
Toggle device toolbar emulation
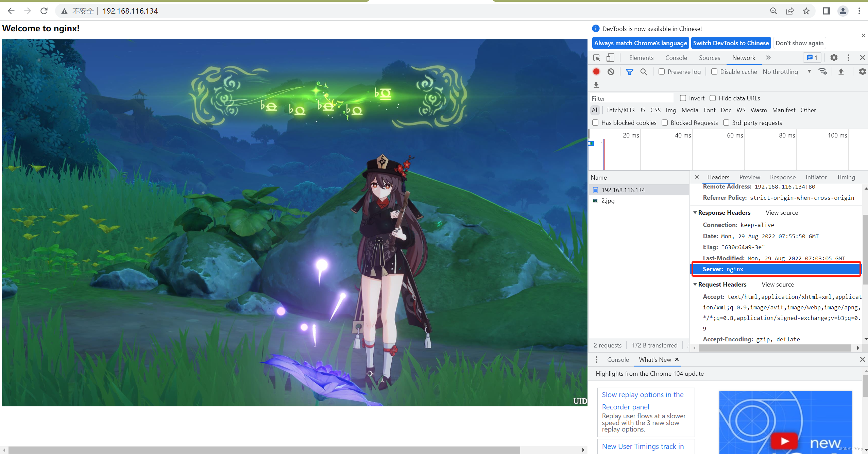click(610, 58)
